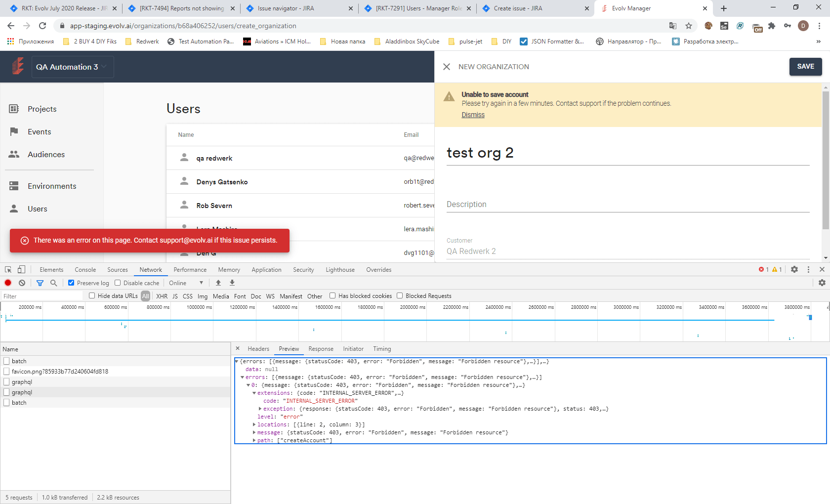This screenshot has height=504, width=830.
Task: Toggle the network filter funnel icon
Action: tap(40, 283)
